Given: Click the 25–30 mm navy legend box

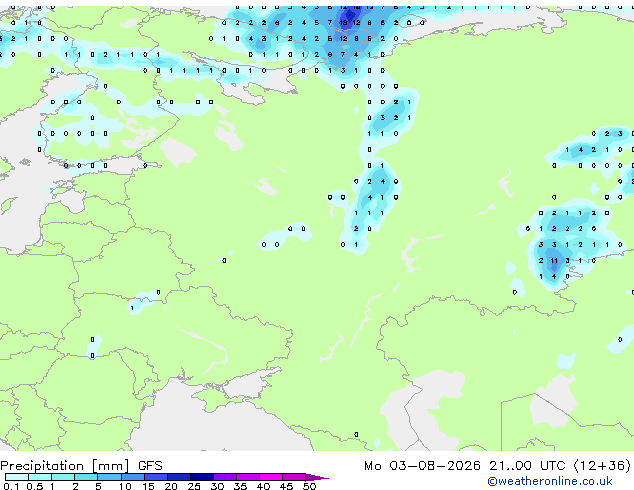Looking at the screenshot, I should pyautogui.click(x=201, y=477).
